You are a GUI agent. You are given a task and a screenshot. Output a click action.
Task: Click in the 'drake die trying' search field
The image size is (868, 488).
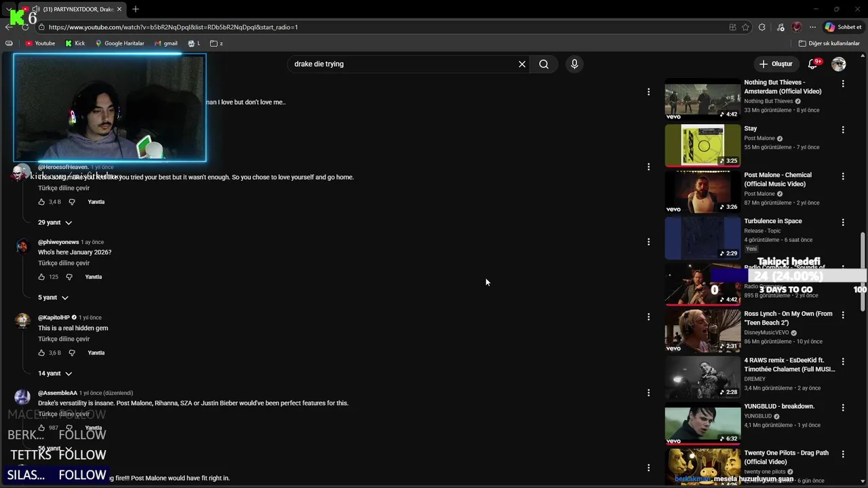(403, 64)
